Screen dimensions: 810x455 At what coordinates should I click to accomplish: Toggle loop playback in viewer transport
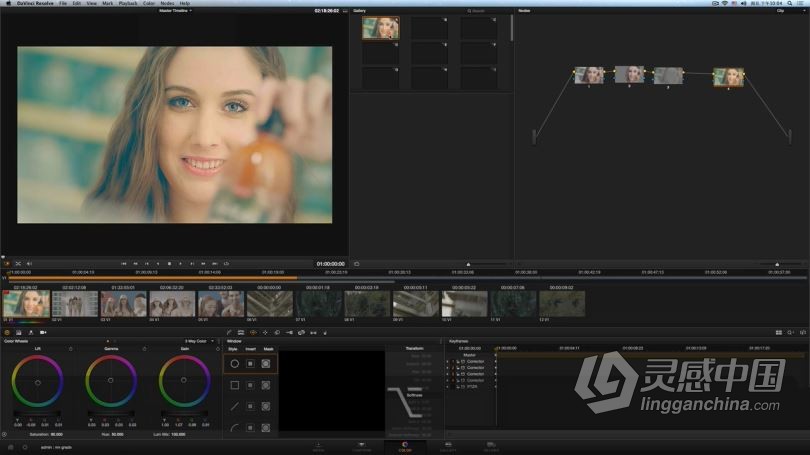pos(226,264)
